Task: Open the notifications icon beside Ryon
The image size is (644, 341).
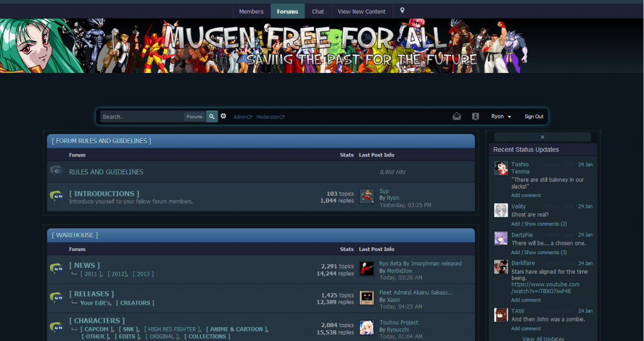Action: (x=475, y=116)
